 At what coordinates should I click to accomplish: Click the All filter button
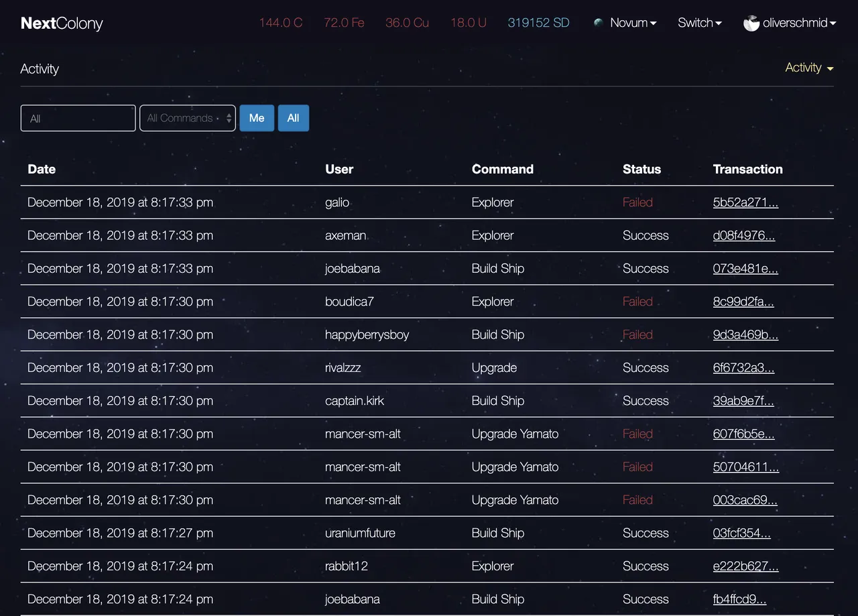[293, 118]
